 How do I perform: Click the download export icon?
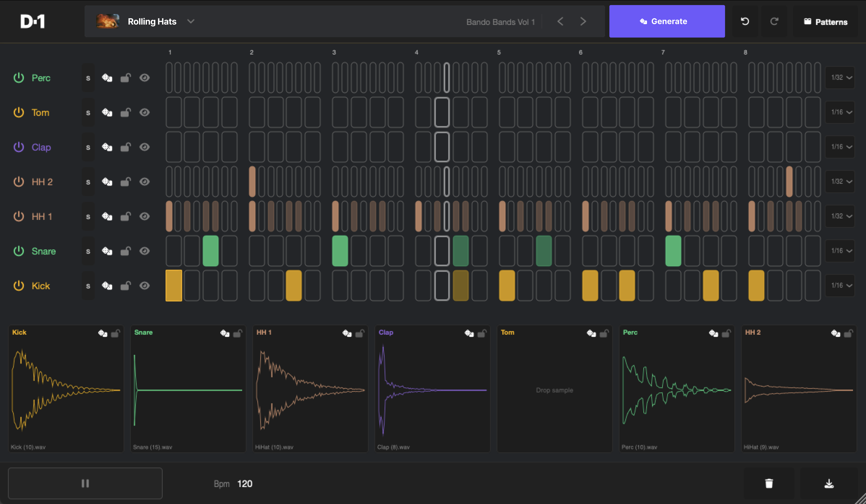click(x=829, y=483)
